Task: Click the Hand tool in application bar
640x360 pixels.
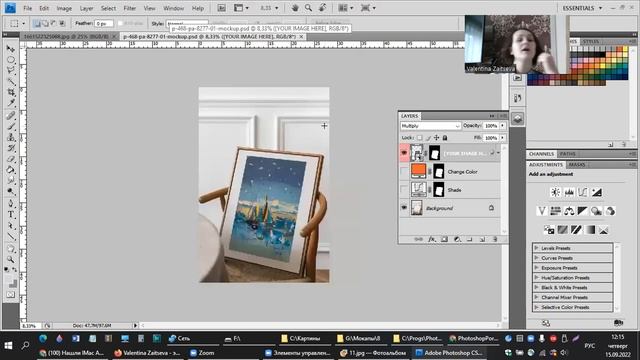Action: [x=295, y=8]
